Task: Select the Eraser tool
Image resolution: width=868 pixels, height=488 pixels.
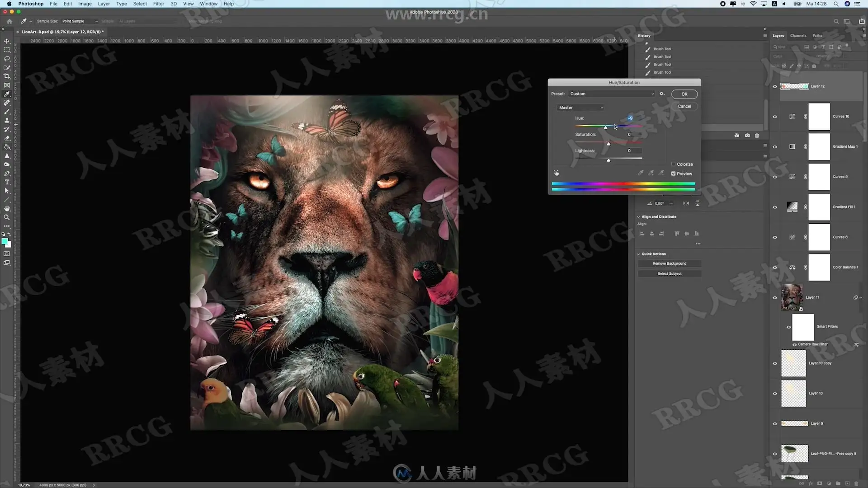Action: pyautogui.click(x=7, y=138)
